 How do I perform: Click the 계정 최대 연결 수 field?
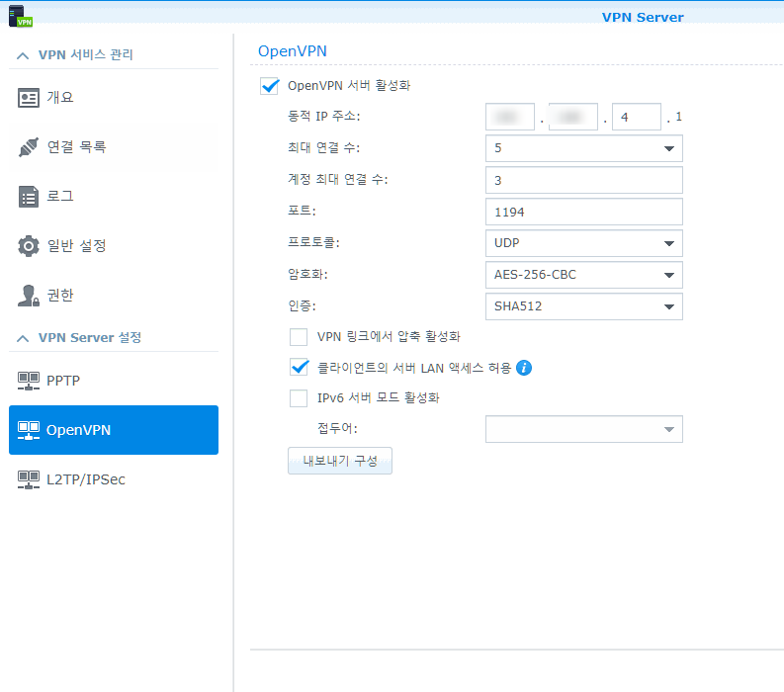[x=584, y=180]
